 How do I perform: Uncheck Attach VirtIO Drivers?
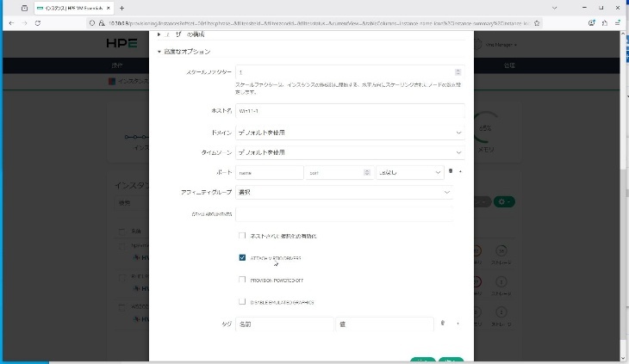[x=242, y=257]
